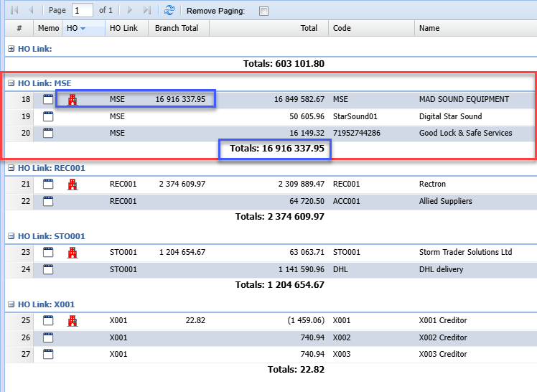Viewport: 537px width, 392px height.
Task: Enable the Remove Paging checkbox
Action: (263, 11)
